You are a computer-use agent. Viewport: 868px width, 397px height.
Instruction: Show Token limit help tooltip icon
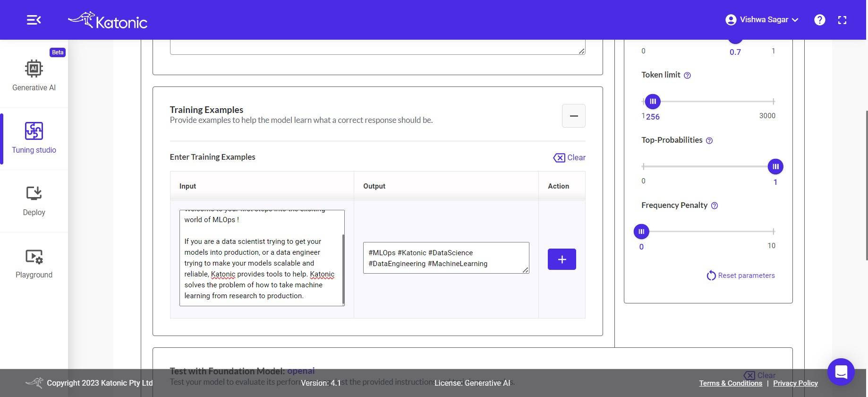tap(688, 75)
